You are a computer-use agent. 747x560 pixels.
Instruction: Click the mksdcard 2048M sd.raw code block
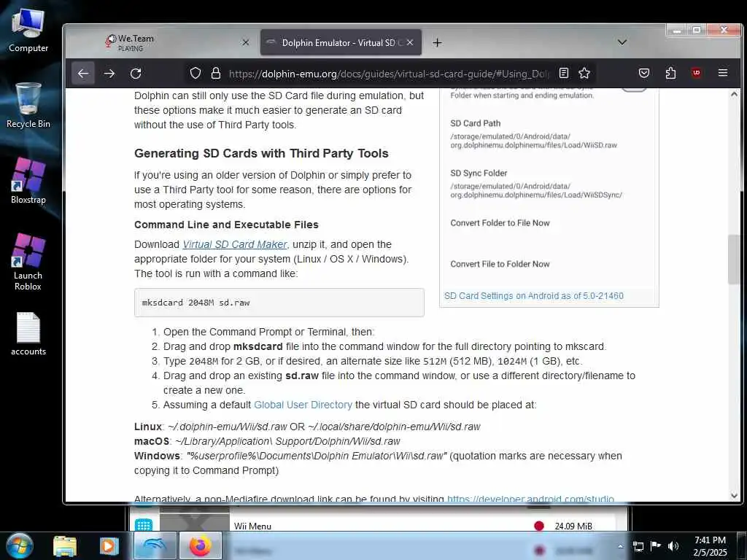279,303
